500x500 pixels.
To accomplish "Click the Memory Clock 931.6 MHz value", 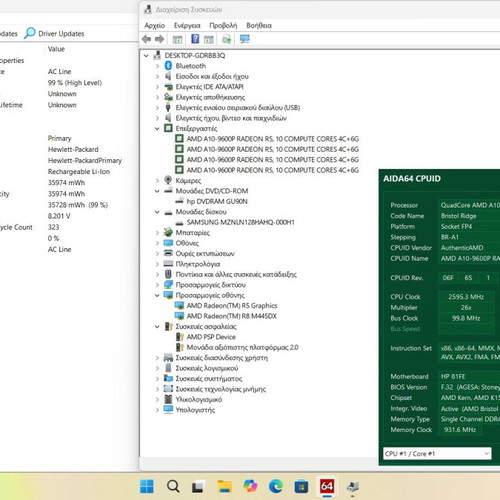I will pyautogui.click(x=460, y=430).
